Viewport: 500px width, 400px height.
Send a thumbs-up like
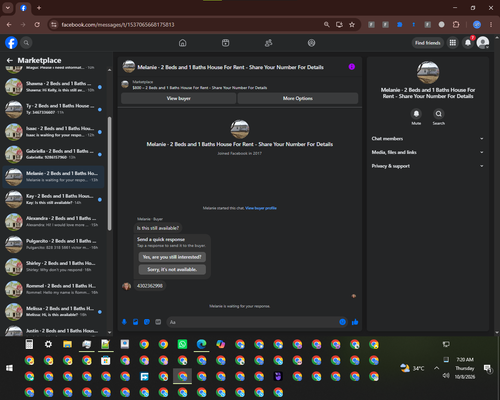[355, 322]
